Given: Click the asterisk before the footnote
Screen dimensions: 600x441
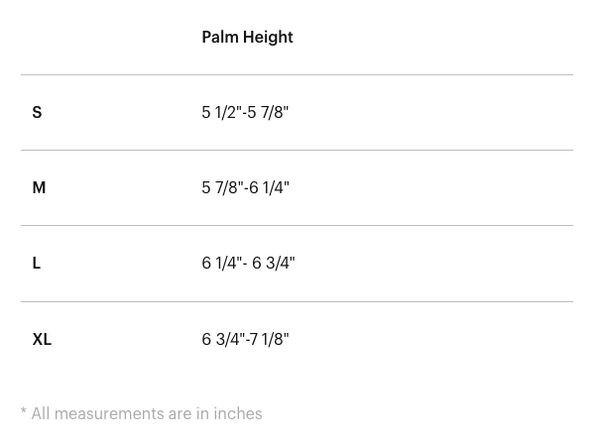Looking at the screenshot, I should [23, 413].
